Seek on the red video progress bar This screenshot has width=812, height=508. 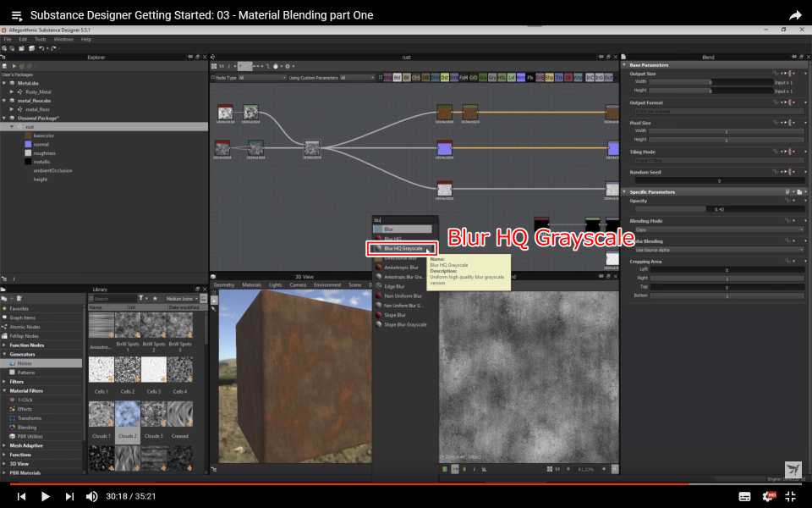click(x=406, y=484)
